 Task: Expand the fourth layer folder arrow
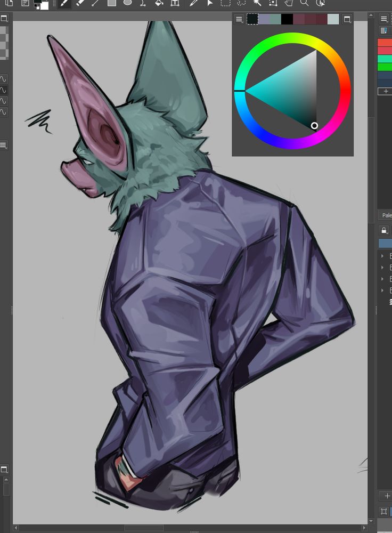click(x=382, y=290)
